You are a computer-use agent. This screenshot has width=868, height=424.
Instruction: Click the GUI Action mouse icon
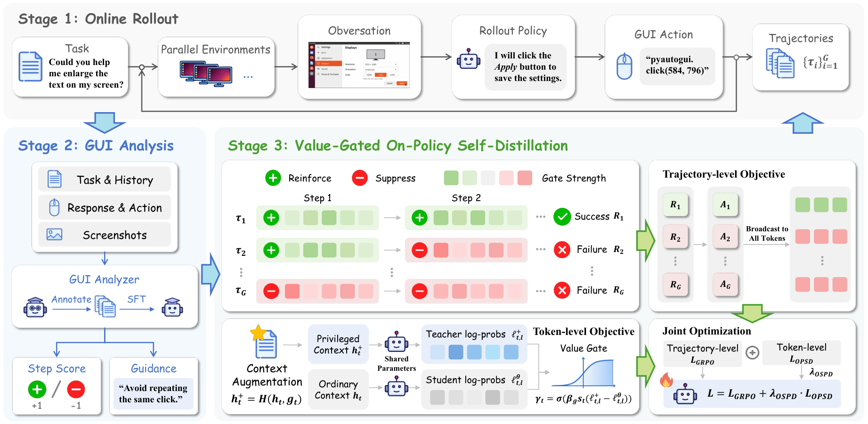point(625,66)
